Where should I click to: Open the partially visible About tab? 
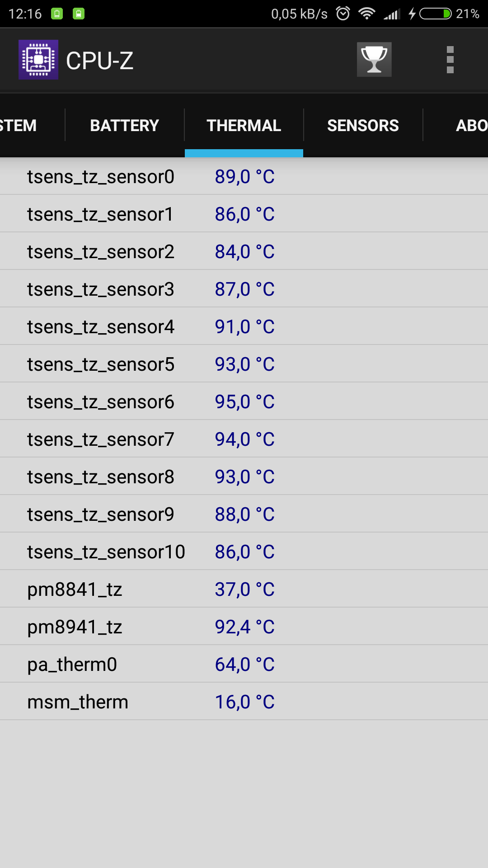[470, 125]
